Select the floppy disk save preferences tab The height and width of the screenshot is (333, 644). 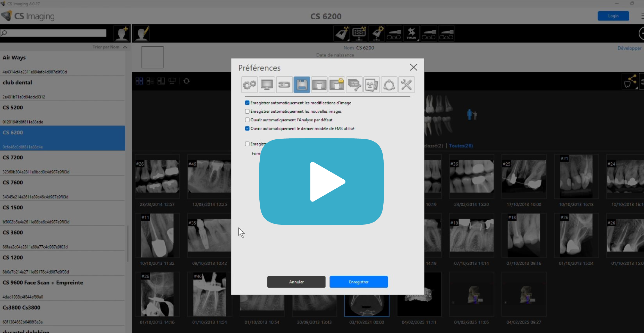302,85
